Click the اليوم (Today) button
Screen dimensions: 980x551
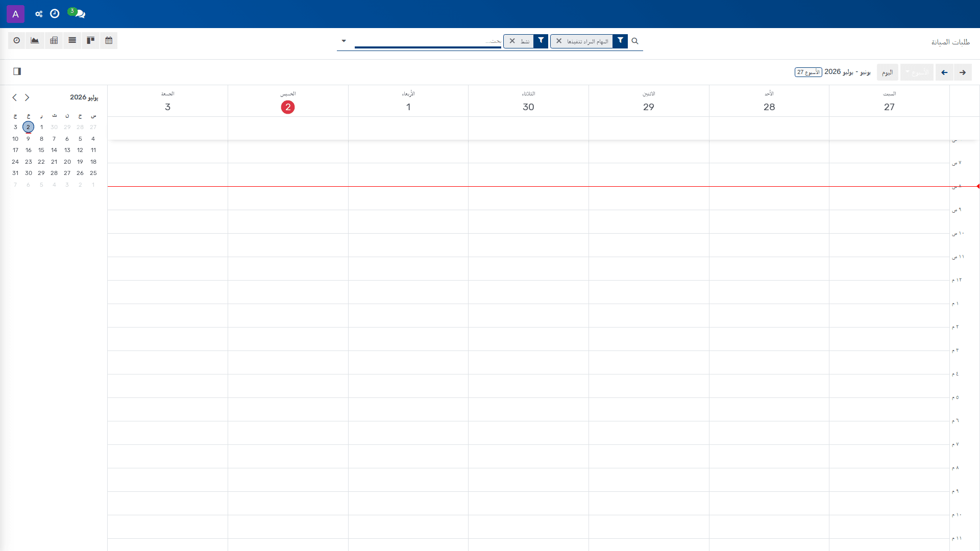[888, 72]
